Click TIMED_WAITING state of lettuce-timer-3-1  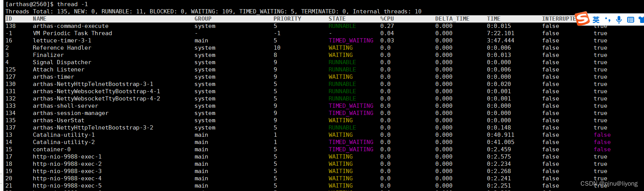pyautogui.click(x=351, y=40)
